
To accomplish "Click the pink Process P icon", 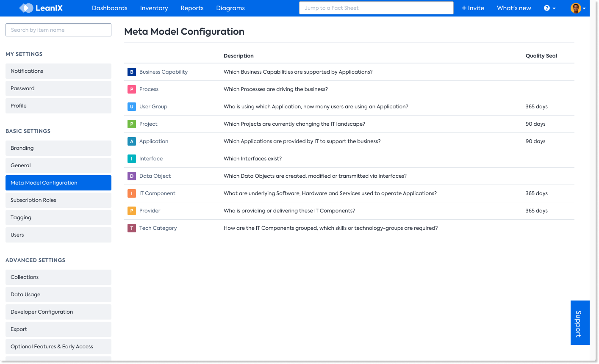I will (x=132, y=89).
